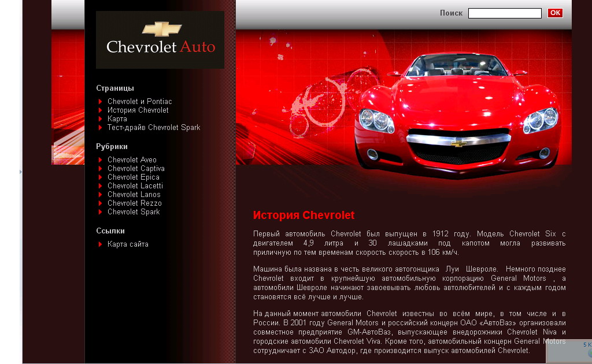Open Тест-драйв Chevrolet Spark page
Viewport: 592px width, 364px height.
point(154,128)
